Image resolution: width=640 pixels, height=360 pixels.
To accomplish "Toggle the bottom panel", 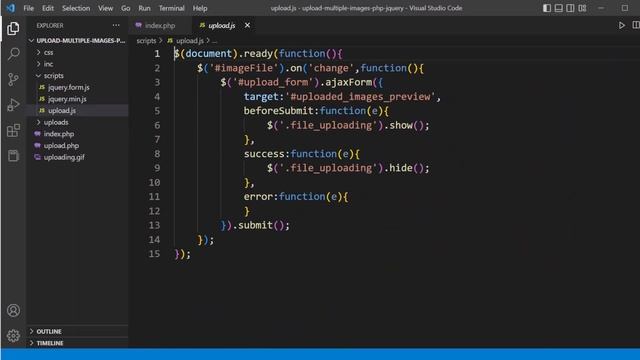I will [559, 8].
